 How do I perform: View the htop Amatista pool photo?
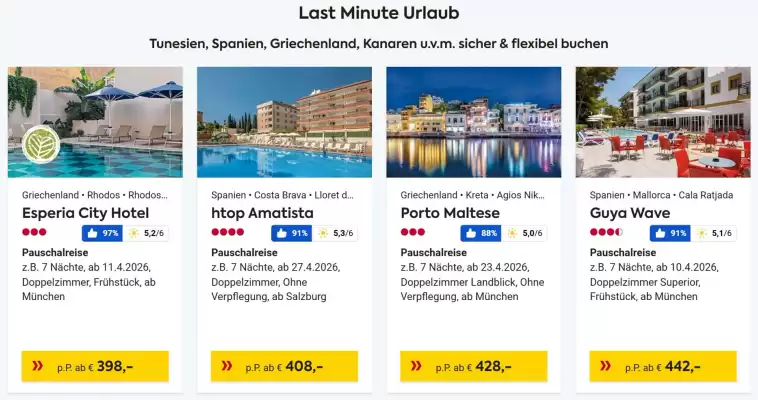click(x=284, y=122)
